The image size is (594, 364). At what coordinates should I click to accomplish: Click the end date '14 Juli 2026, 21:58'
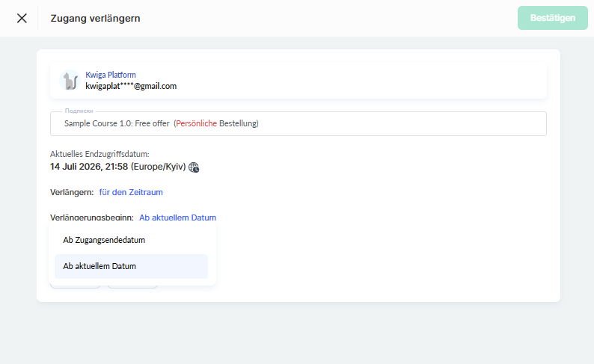[89, 167]
